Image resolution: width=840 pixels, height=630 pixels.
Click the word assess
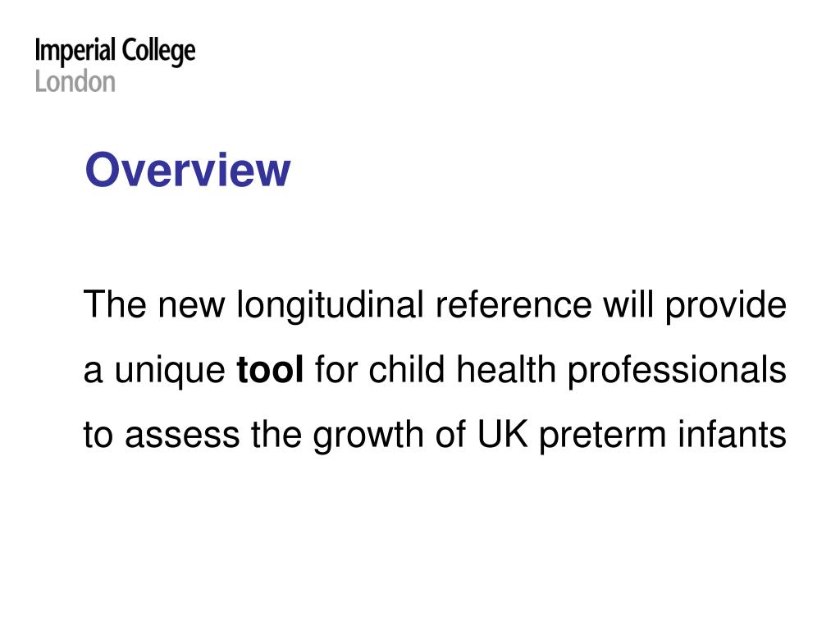click(x=182, y=436)
